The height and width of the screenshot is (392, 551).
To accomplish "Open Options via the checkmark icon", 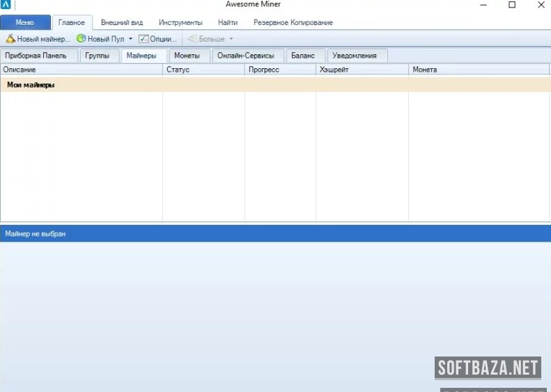I will (x=143, y=39).
